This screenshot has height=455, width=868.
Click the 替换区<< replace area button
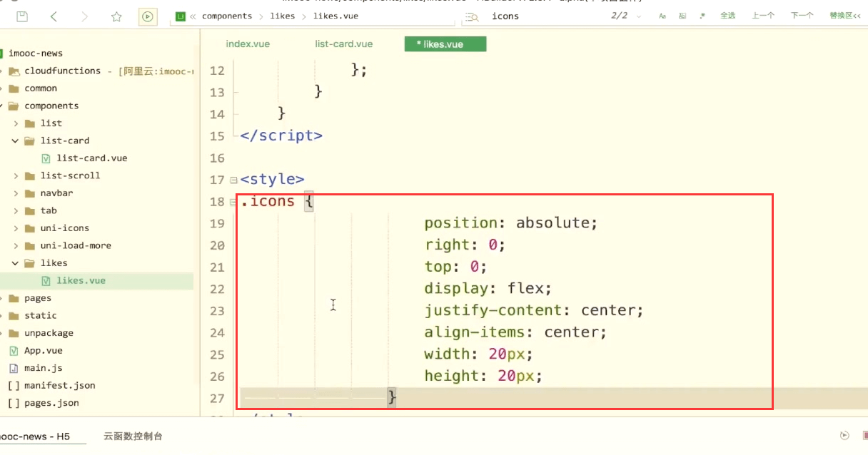844,16
